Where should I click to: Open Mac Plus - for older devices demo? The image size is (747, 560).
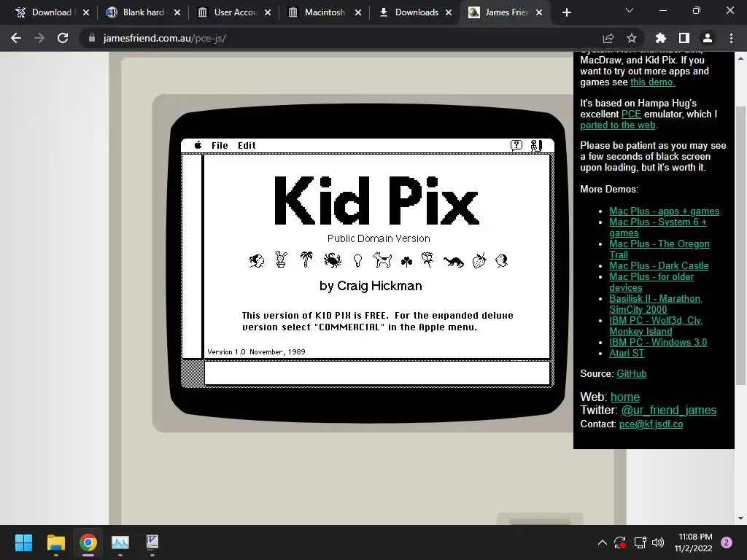click(651, 282)
